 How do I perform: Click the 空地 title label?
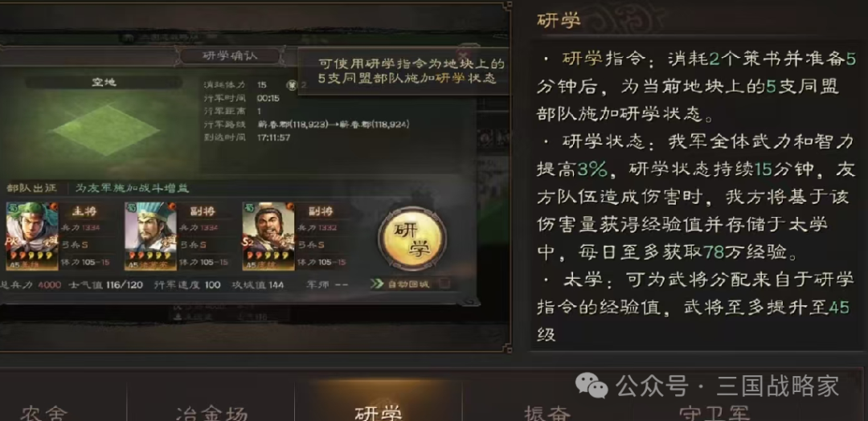104,83
